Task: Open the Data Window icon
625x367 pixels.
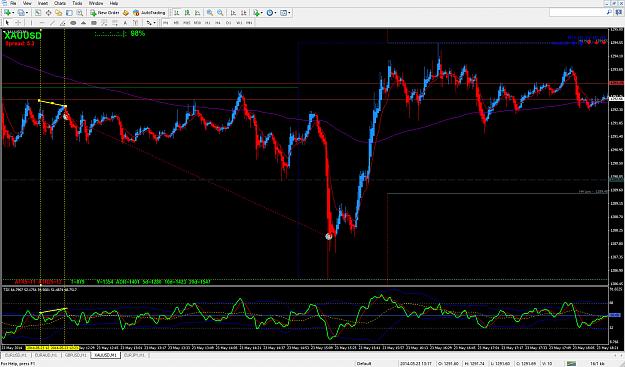Action: click(48, 13)
